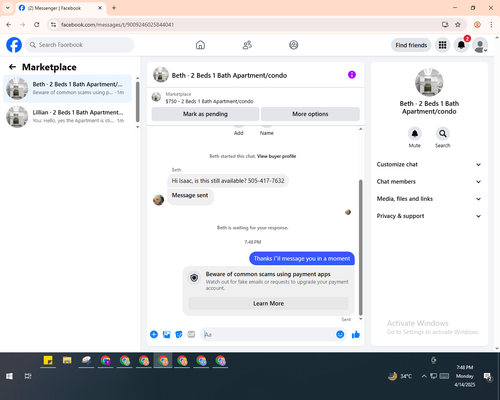Open the Facebook menu grid icon

coord(442,45)
